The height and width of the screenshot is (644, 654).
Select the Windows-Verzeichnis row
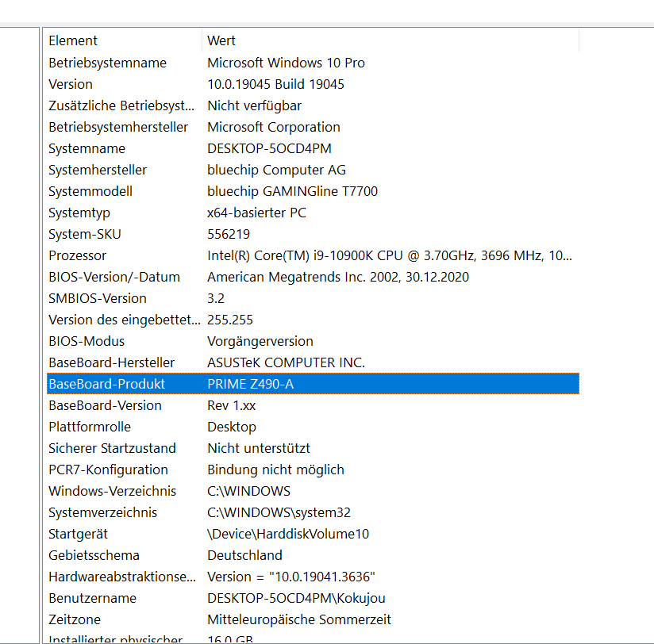[x=313, y=491]
